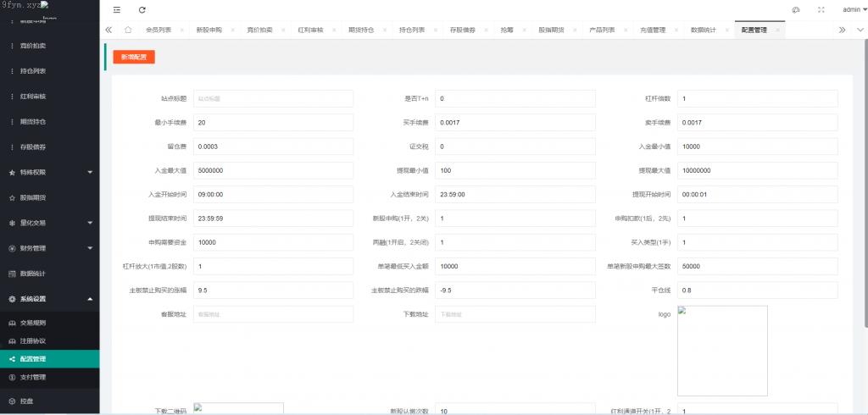Close the 充值管理 tab
Screen dimensions: 868x415
tap(676, 30)
